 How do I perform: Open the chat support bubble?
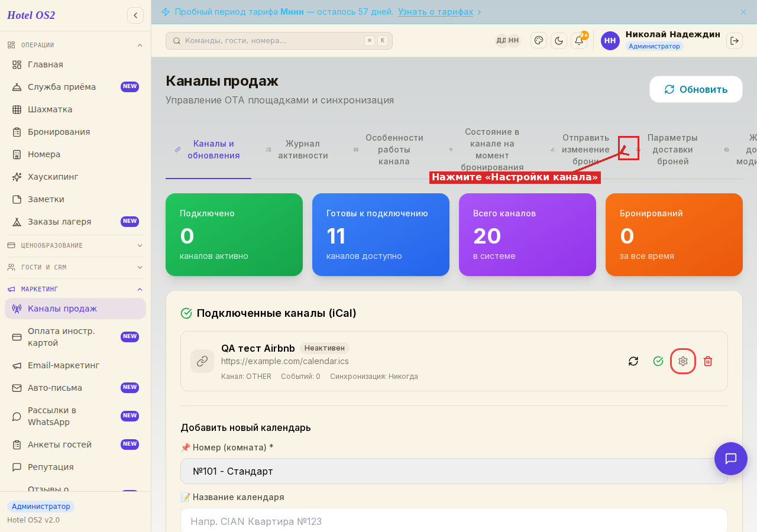click(x=731, y=459)
